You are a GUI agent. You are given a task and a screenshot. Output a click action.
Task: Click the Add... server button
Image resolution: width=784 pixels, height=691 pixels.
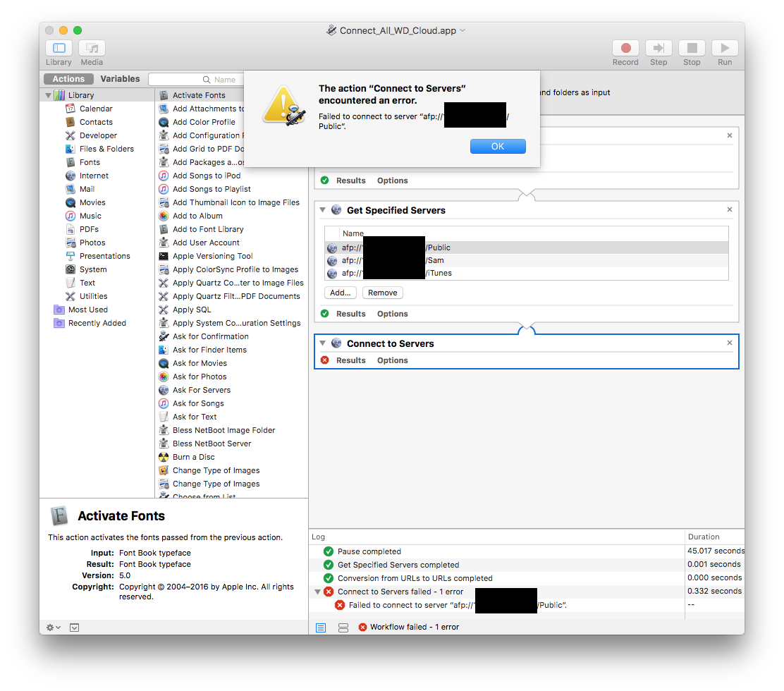click(341, 293)
